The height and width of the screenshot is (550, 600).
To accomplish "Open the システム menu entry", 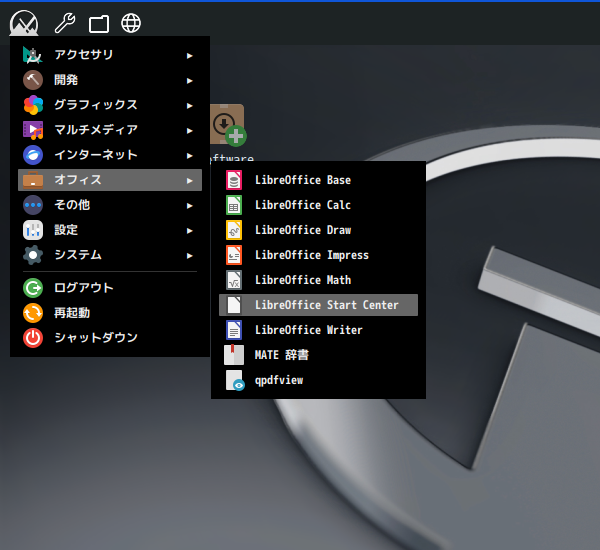I will point(110,255).
